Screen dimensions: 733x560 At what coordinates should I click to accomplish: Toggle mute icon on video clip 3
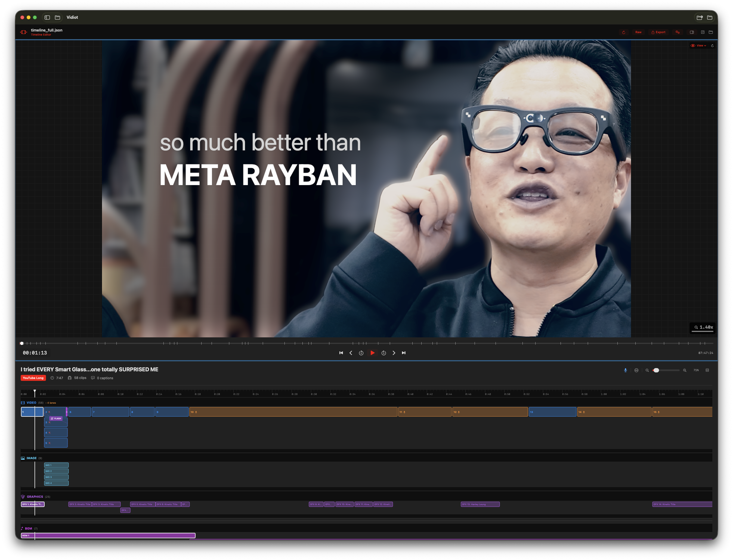click(49, 422)
